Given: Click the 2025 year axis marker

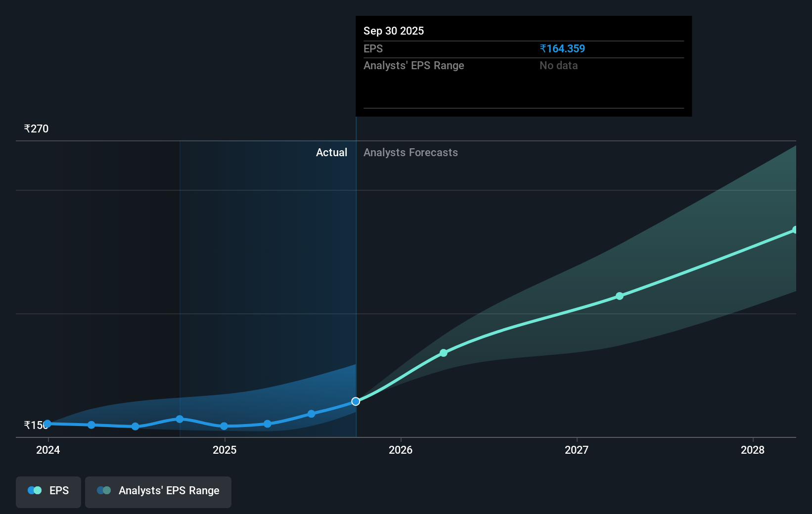Looking at the screenshot, I should pos(225,450).
